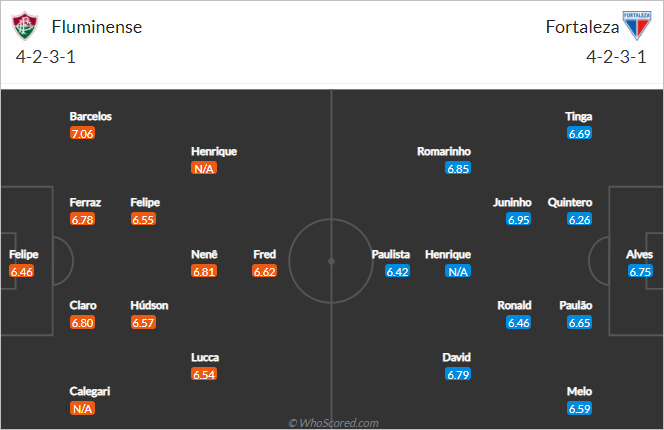This screenshot has width=664, height=430.
Task: Click Nenê's 6.81 rating badge
Action: 204,271
